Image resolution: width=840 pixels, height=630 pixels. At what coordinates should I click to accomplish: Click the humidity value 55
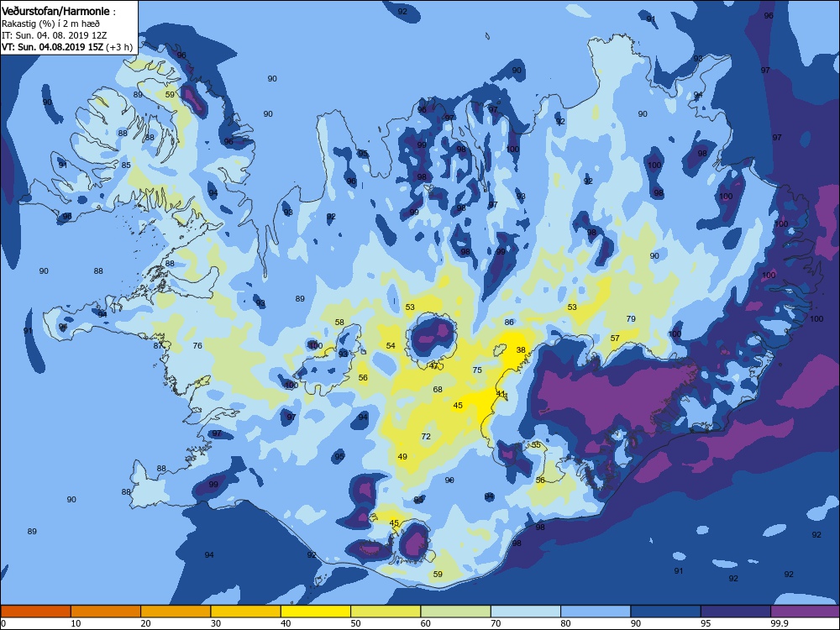(x=536, y=444)
